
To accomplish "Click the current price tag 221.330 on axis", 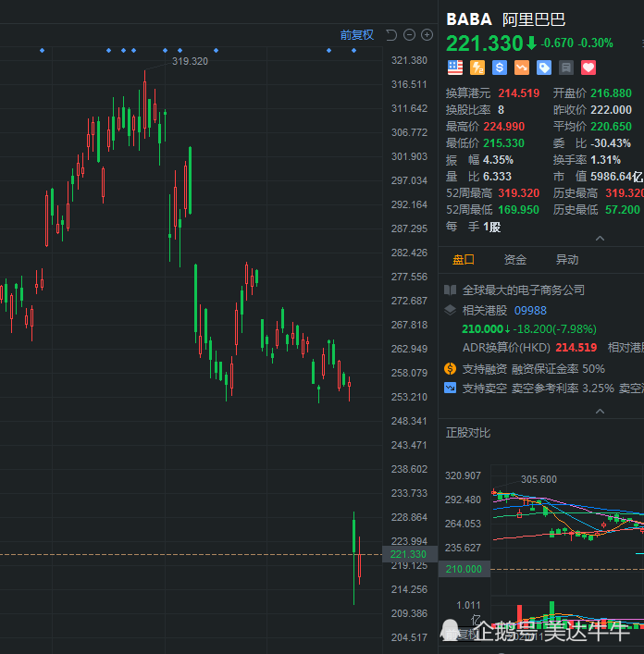I will tap(409, 554).
